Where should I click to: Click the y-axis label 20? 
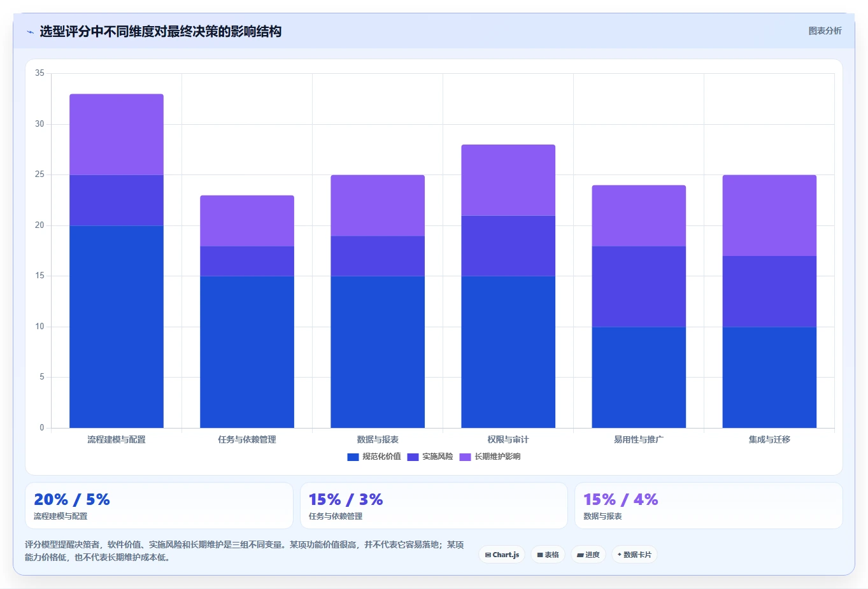click(x=39, y=225)
